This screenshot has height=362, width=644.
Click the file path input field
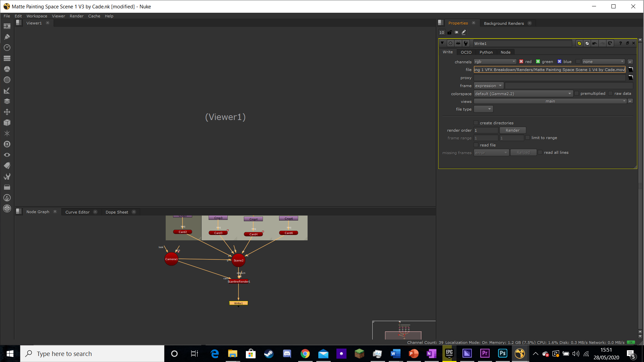point(549,70)
